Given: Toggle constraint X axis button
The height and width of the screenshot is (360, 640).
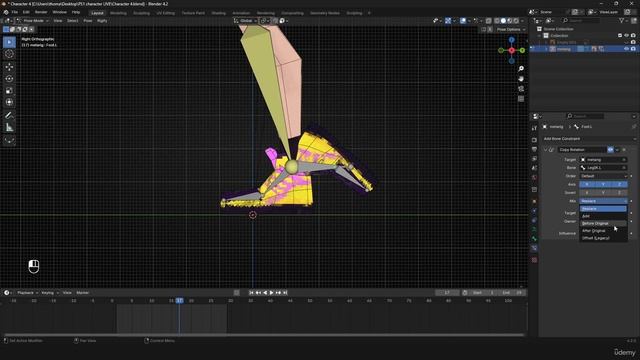Looking at the screenshot, I should (x=587, y=184).
